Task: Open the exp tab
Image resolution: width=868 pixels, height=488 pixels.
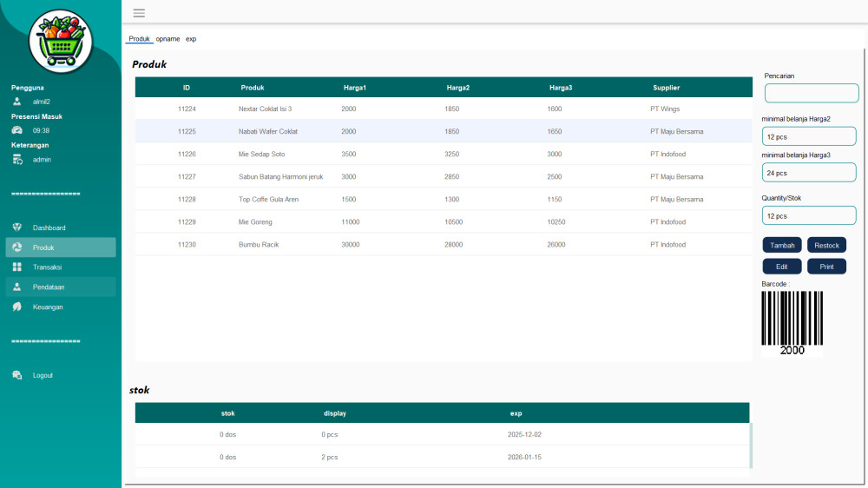Action: (x=191, y=39)
